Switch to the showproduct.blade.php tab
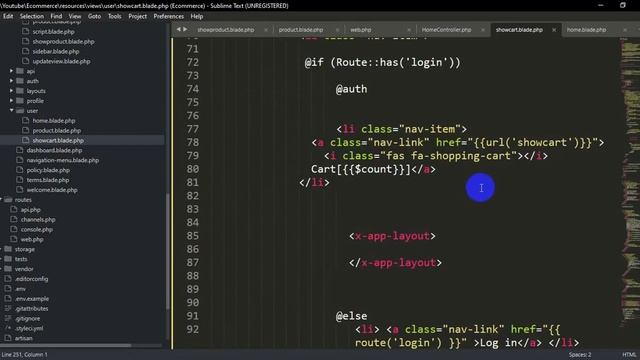Screen dimensions: 640x360 click(x=226, y=30)
